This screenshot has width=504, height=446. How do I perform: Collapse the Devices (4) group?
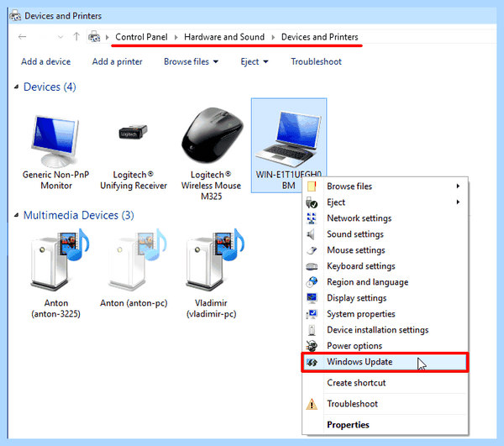coord(17,87)
